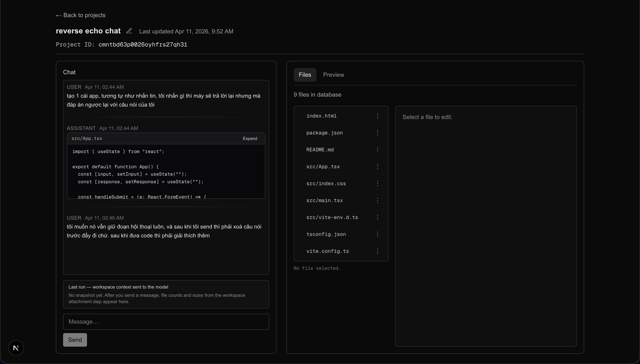Open the options menu for tsconfig.json
This screenshot has width=640, height=364.
(377, 234)
